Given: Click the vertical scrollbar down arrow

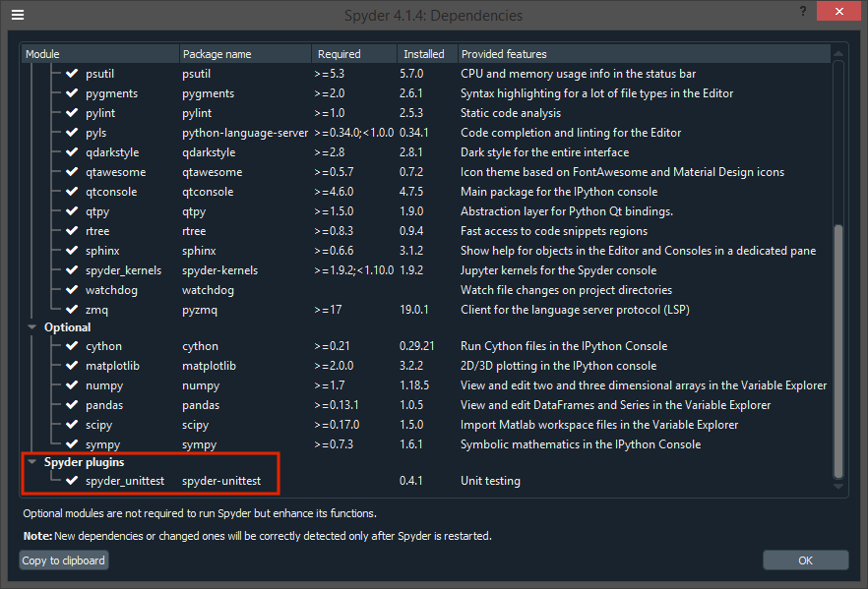Looking at the screenshot, I should point(837,484).
